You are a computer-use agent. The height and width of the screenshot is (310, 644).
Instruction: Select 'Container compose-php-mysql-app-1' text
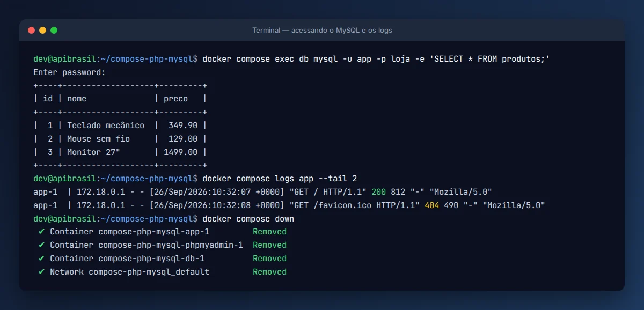[129, 232]
